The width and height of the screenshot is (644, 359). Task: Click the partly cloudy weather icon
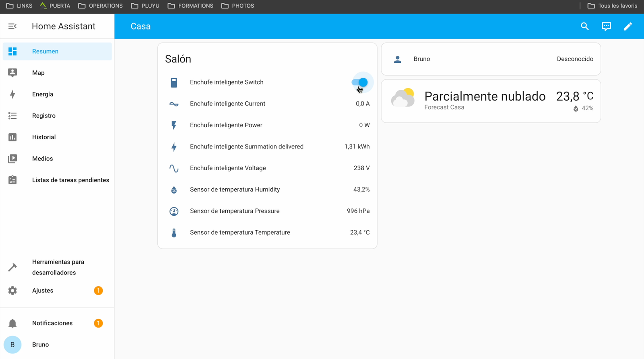tap(402, 97)
